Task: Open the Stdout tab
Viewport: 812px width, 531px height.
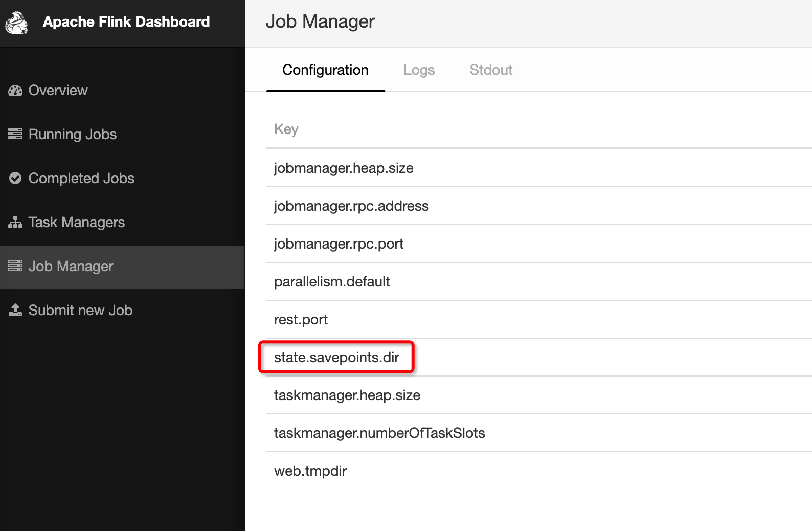Action: tap(491, 70)
